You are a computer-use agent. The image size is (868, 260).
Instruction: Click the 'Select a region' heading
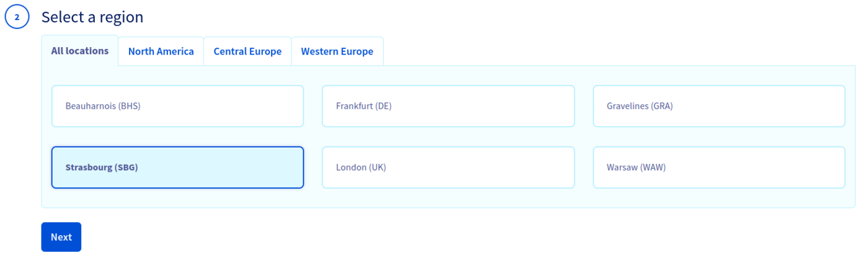tap(92, 17)
